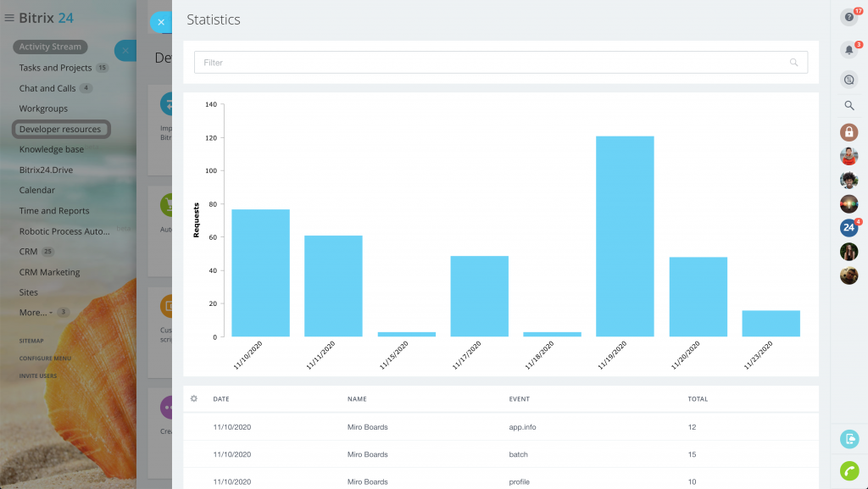The width and height of the screenshot is (868, 489).
Task: Expand the More... menu section
Action: click(x=34, y=313)
